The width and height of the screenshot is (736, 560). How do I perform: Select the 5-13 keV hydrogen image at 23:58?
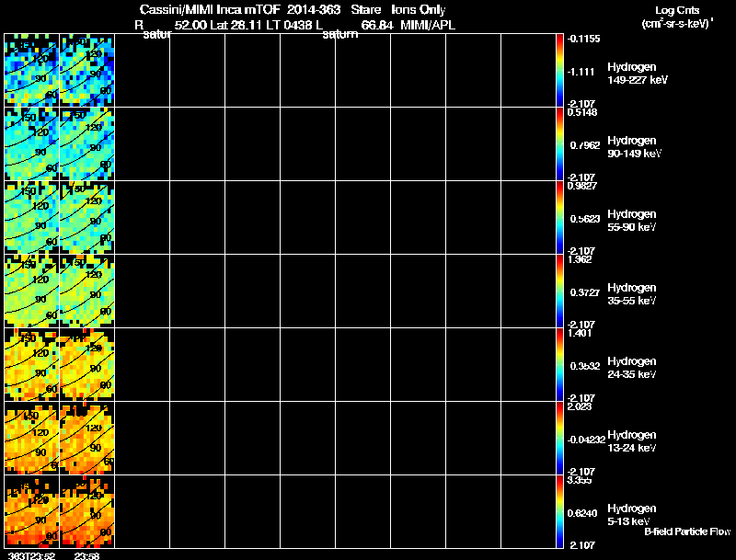87,512
